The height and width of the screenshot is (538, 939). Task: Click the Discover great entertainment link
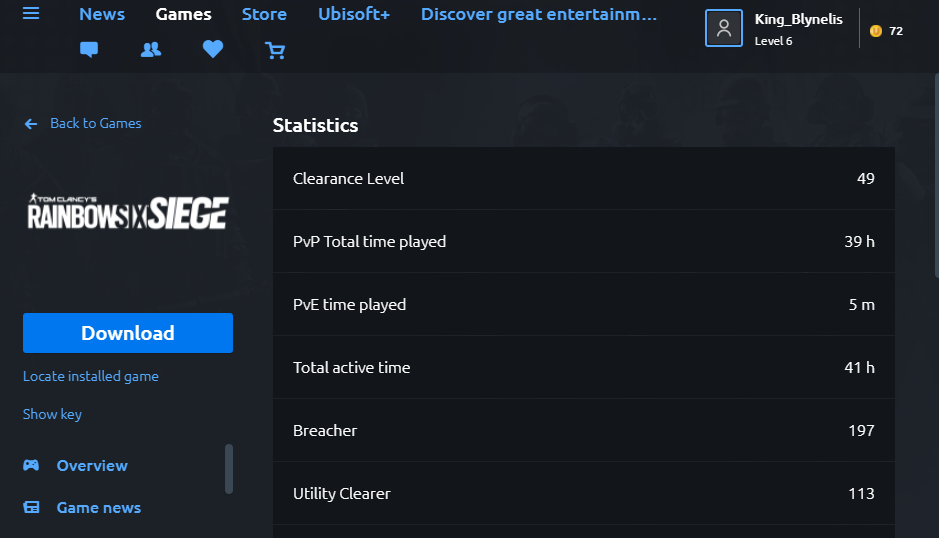[x=539, y=14]
